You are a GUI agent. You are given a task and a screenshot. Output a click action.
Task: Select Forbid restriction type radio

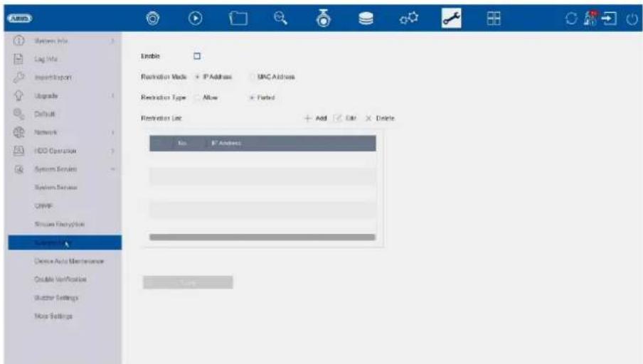(252, 97)
